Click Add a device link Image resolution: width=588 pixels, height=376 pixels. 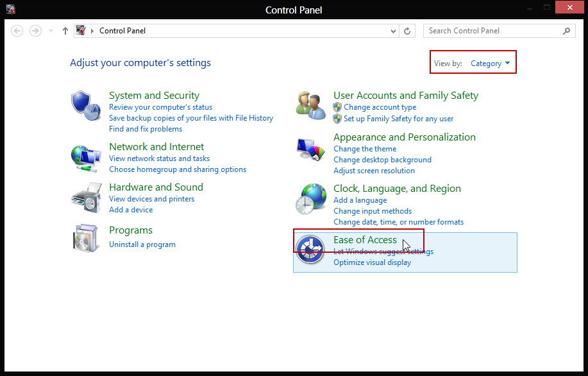[131, 210]
